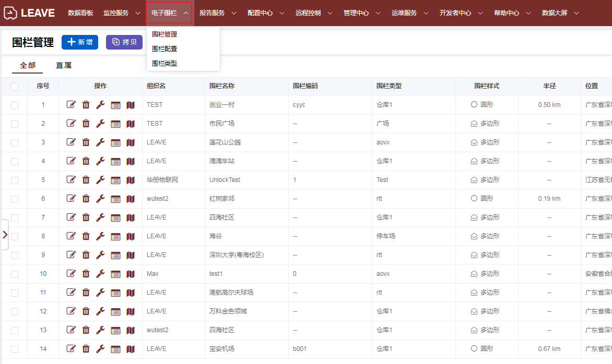Expand the collapsed left side panel arrow
This screenshot has width=612, height=364.
(5, 235)
